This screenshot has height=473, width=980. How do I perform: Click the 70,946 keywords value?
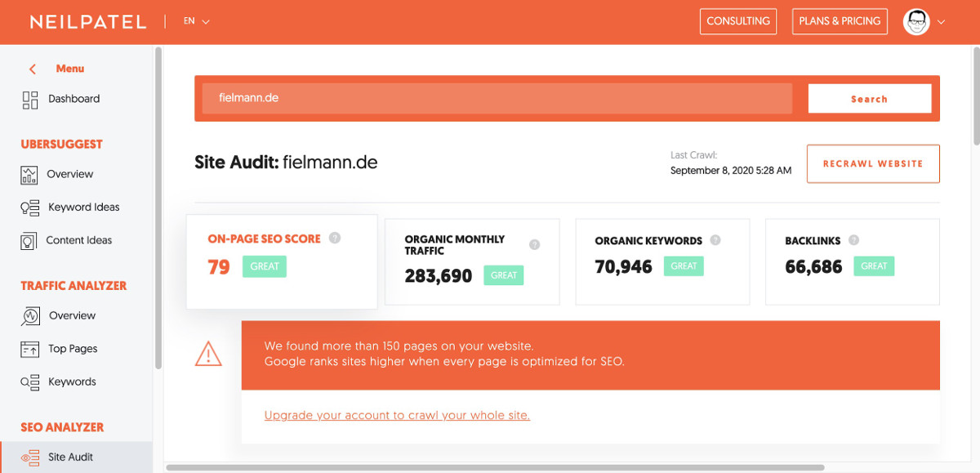tap(624, 266)
